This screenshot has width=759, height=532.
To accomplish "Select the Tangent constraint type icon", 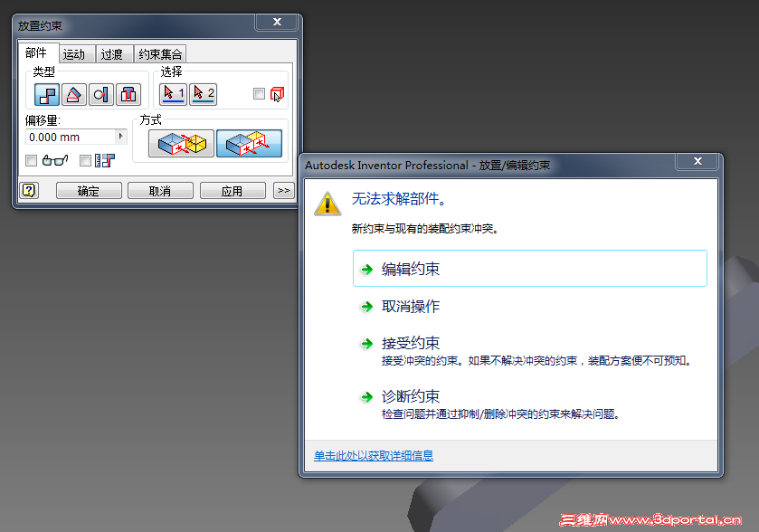I will coord(100,94).
